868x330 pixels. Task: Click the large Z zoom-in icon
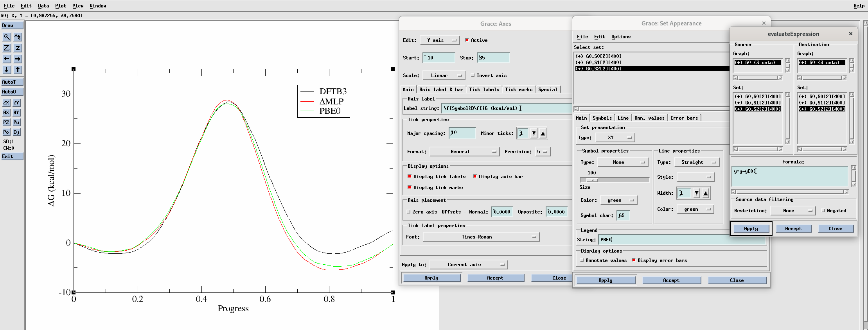(x=7, y=48)
